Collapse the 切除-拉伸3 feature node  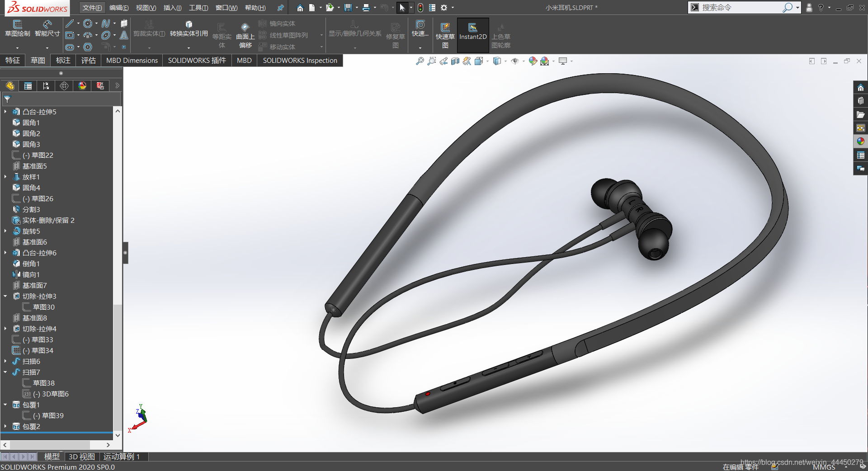5,296
